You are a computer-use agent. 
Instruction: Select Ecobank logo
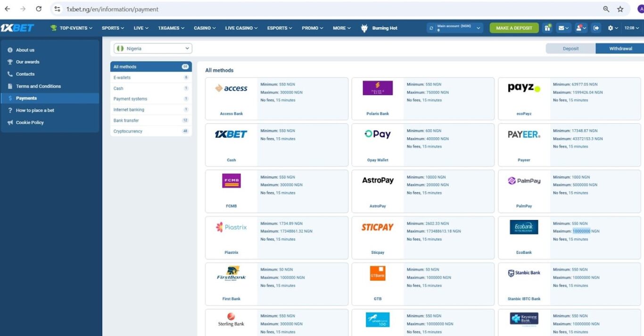point(524,227)
